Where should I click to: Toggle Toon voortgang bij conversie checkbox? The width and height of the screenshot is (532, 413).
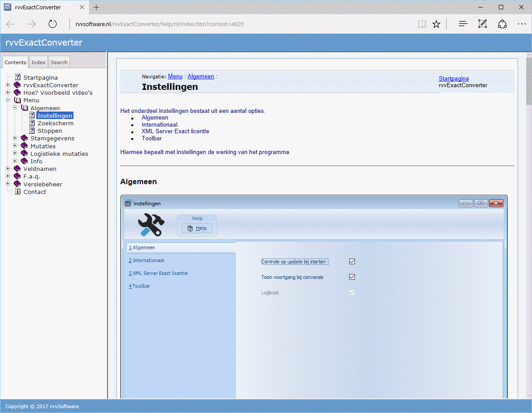pyautogui.click(x=352, y=277)
